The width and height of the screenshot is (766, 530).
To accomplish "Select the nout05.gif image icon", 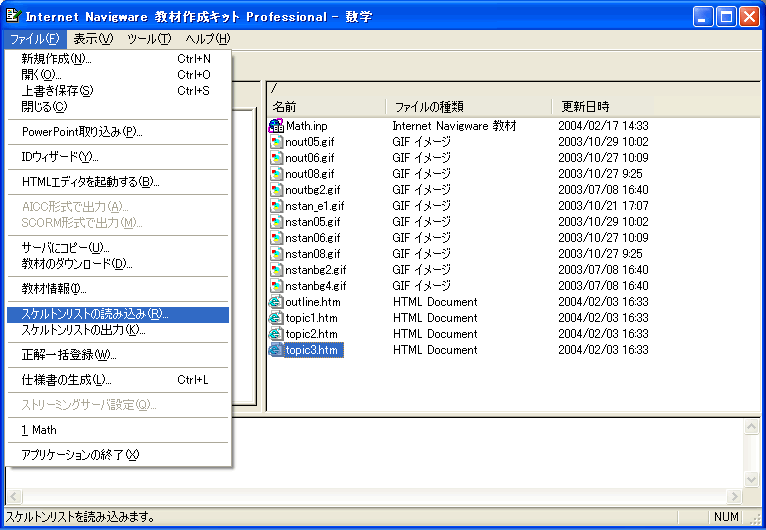I will (x=277, y=142).
